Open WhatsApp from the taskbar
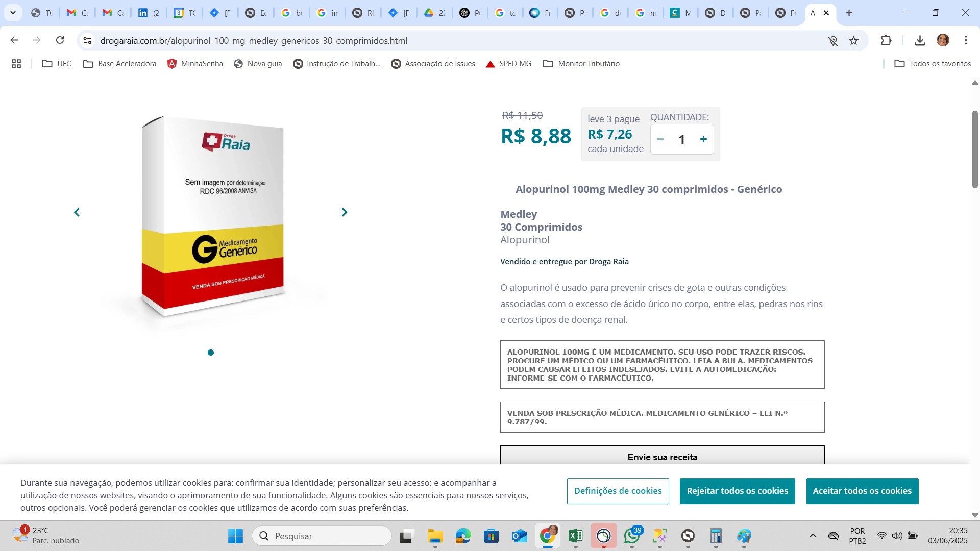Image resolution: width=980 pixels, height=551 pixels. [631, 536]
